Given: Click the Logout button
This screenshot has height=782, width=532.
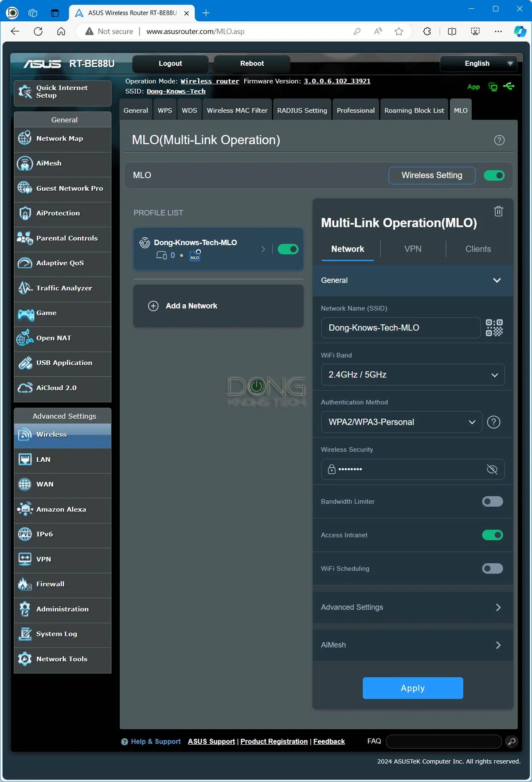Looking at the screenshot, I should click(170, 63).
